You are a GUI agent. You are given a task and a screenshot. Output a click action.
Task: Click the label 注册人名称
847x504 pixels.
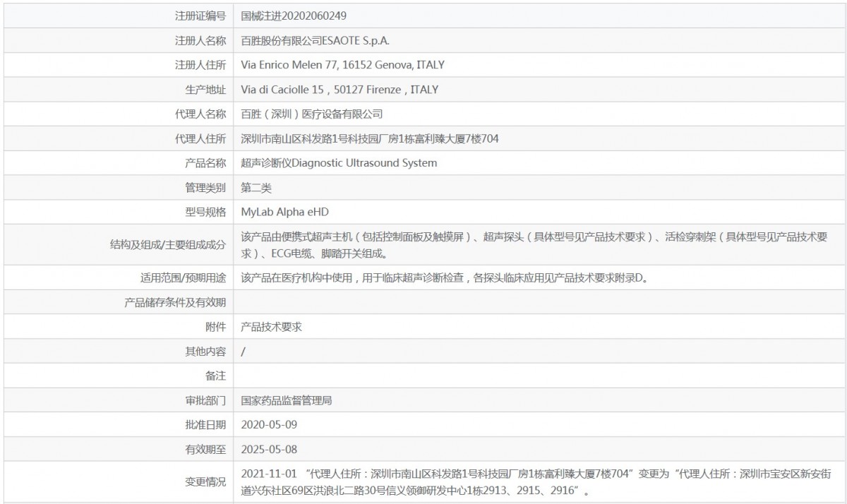[200, 40]
